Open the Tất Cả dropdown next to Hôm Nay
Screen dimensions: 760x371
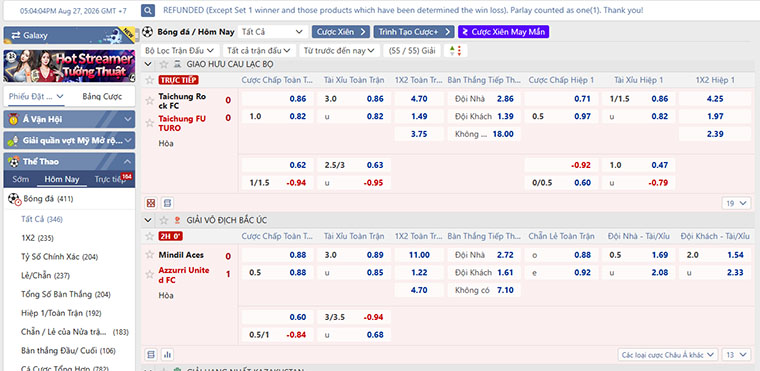tap(272, 32)
